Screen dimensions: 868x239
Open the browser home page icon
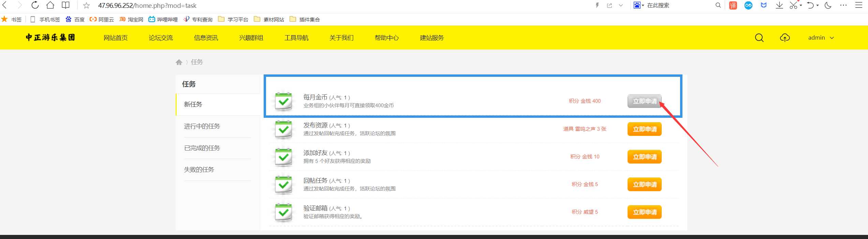click(x=50, y=5)
